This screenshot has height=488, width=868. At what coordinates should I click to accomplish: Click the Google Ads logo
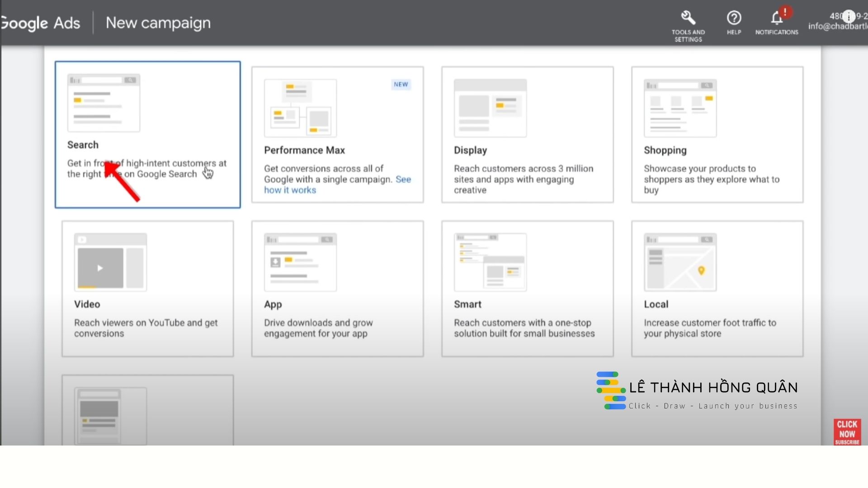(41, 23)
